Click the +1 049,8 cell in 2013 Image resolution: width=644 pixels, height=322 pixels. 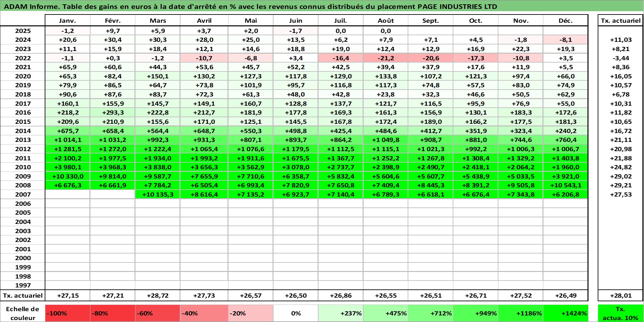386,140
